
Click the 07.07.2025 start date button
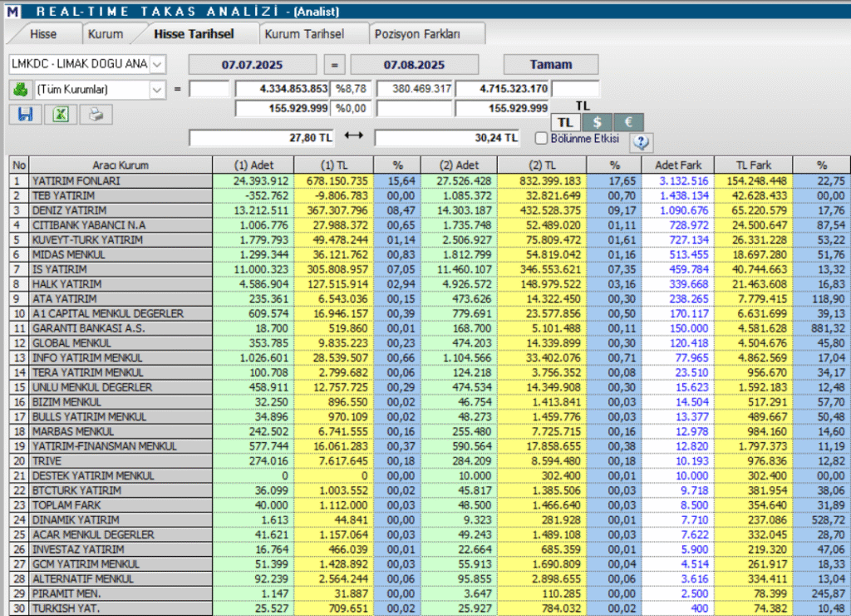(253, 64)
